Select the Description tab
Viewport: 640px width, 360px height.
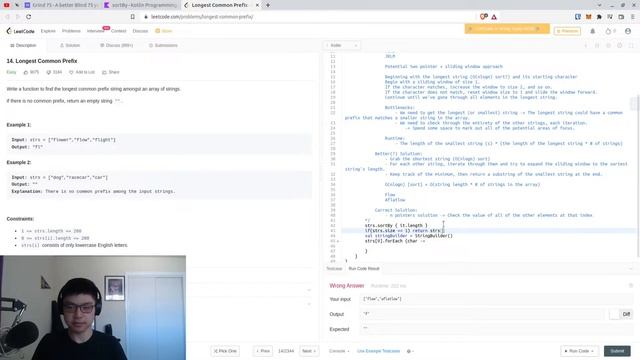[x=23, y=45]
